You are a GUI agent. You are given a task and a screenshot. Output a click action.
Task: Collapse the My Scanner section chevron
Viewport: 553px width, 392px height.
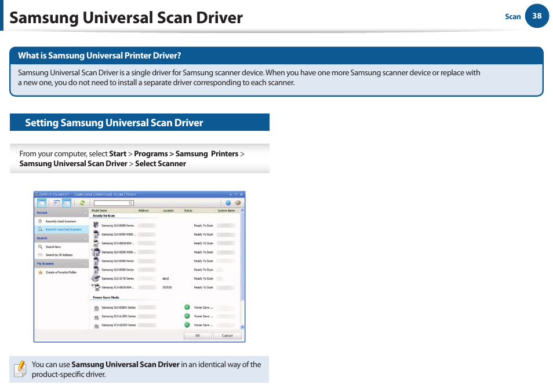tap(85, 264)
